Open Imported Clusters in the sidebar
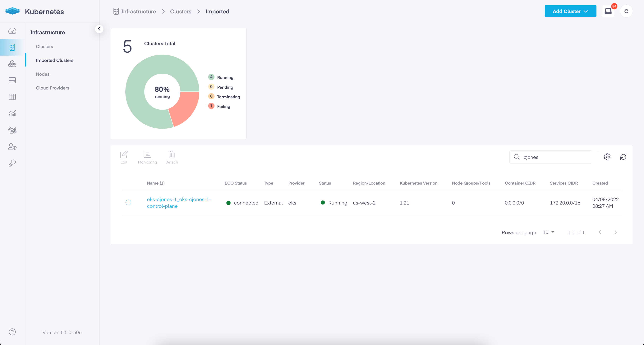Image resolution: width=644 pixels, height=345 pixels. 54,60
